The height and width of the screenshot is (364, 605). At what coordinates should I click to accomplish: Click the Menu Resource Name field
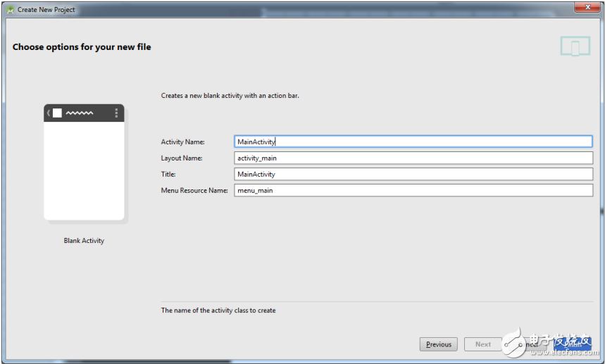pyautogui.click(x=413, y=190)
